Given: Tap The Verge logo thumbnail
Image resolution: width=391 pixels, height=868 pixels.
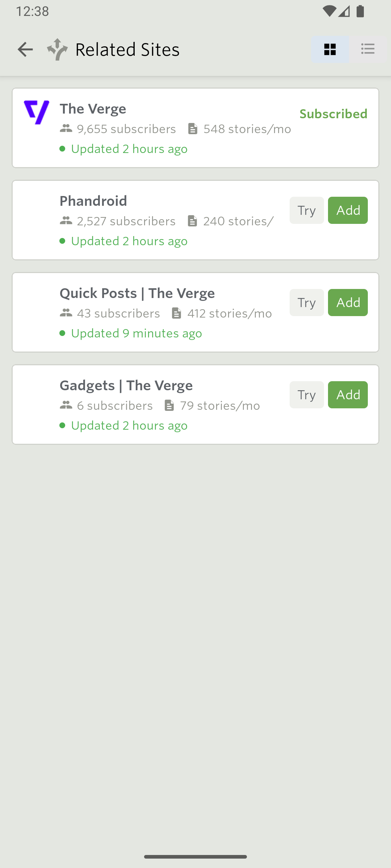Looking at the screenshot, I should coord(37,112).
